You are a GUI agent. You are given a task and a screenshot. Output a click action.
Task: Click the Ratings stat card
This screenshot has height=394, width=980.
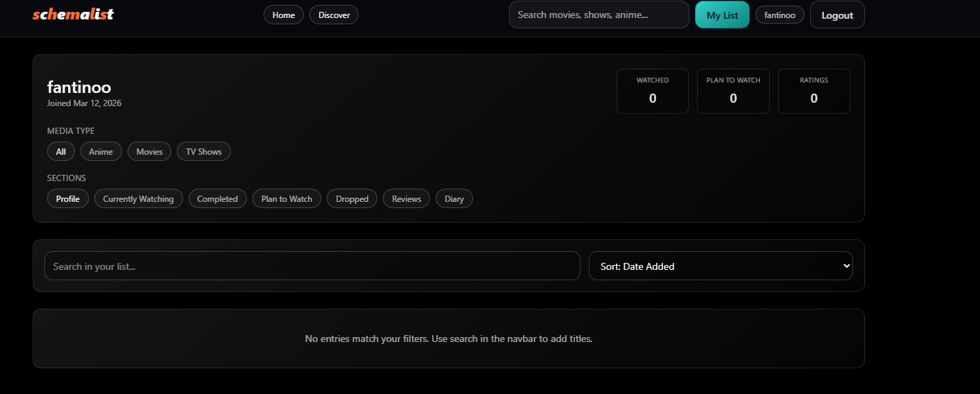click(x=814, y=91)
